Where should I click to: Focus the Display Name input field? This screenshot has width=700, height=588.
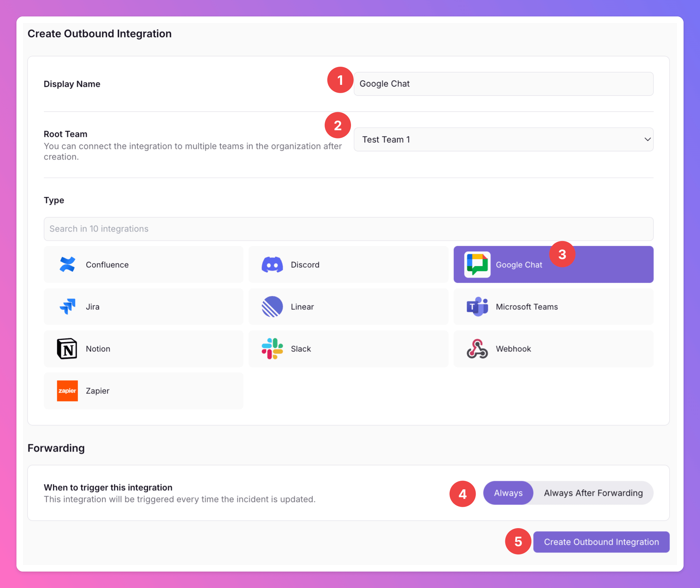(x=503, y=84)
